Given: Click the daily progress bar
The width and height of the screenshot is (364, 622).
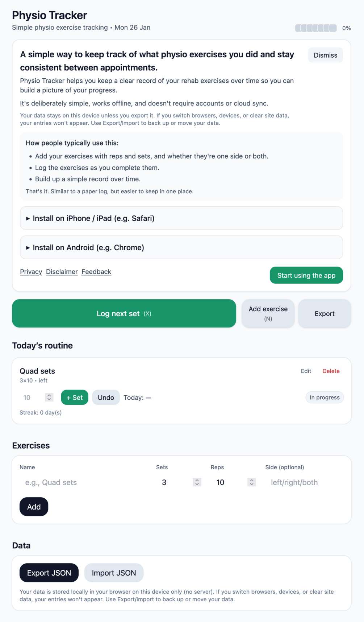Looking at the screenshot, I should pos(316,28).
